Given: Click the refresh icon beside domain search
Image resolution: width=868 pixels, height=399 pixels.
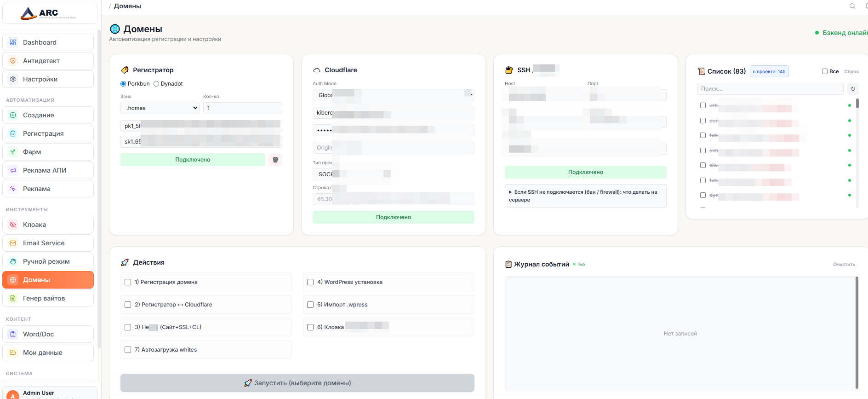Looking at the screenshot, I should coord(853,89).
